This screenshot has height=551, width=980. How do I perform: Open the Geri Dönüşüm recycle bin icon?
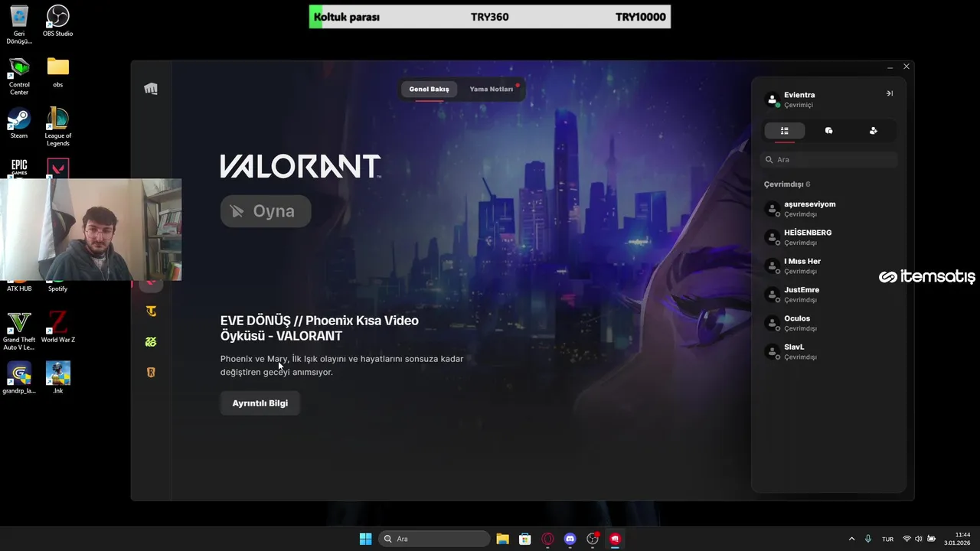point(19,24)
